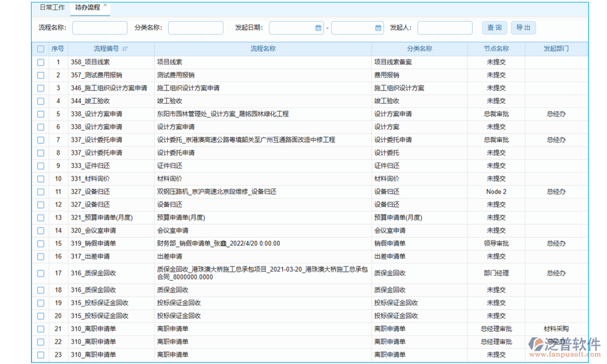This screenshot has width=607, height=364.
Task: Open the start date calendar picker
Action: click(319, 28)
